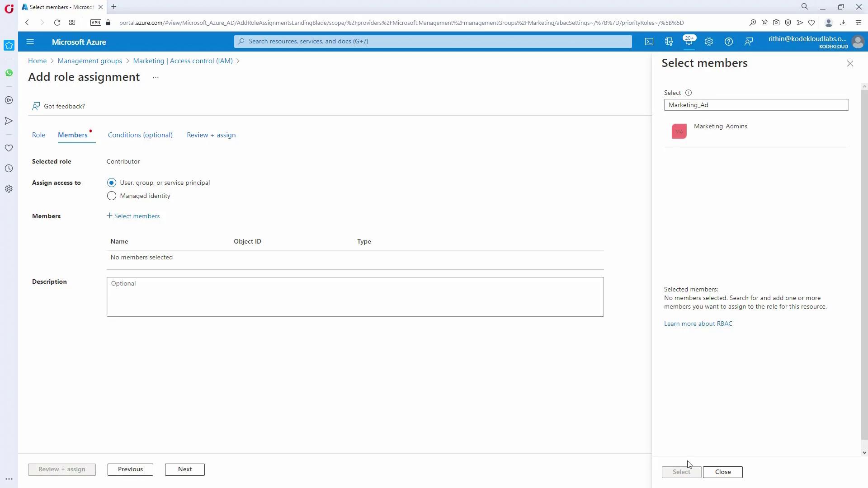868x488 pixels.
Task: Click the feedback icon in Azure header
Action: tap(749, 42)
